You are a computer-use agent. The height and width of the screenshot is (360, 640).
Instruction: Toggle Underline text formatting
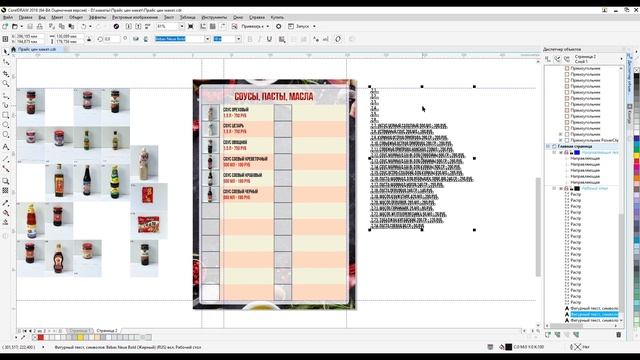(269, 39)
